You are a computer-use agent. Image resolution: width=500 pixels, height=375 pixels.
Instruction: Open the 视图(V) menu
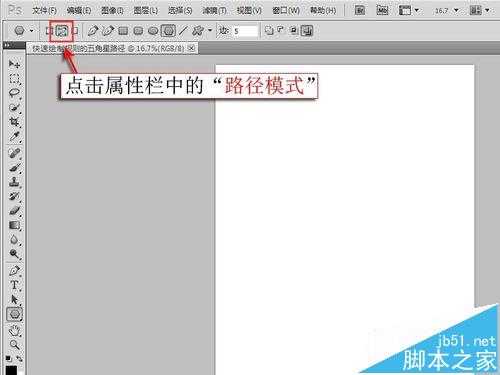pos(249,11)
